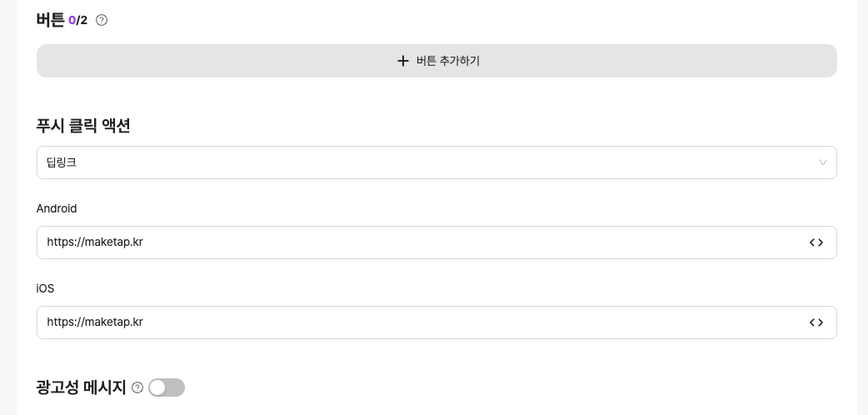The width and height of the screenshot is (868, 415).
Task: Focus the iOS deep link URL field
Action: [x=417, y=322]
